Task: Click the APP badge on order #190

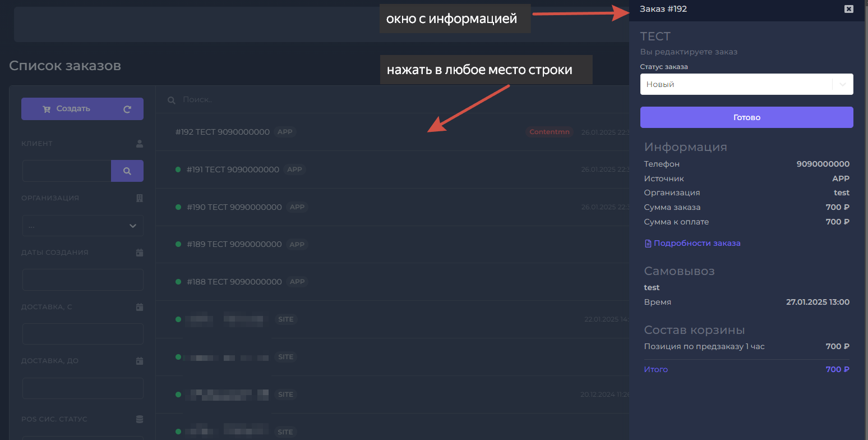Action: coord(297,207)
